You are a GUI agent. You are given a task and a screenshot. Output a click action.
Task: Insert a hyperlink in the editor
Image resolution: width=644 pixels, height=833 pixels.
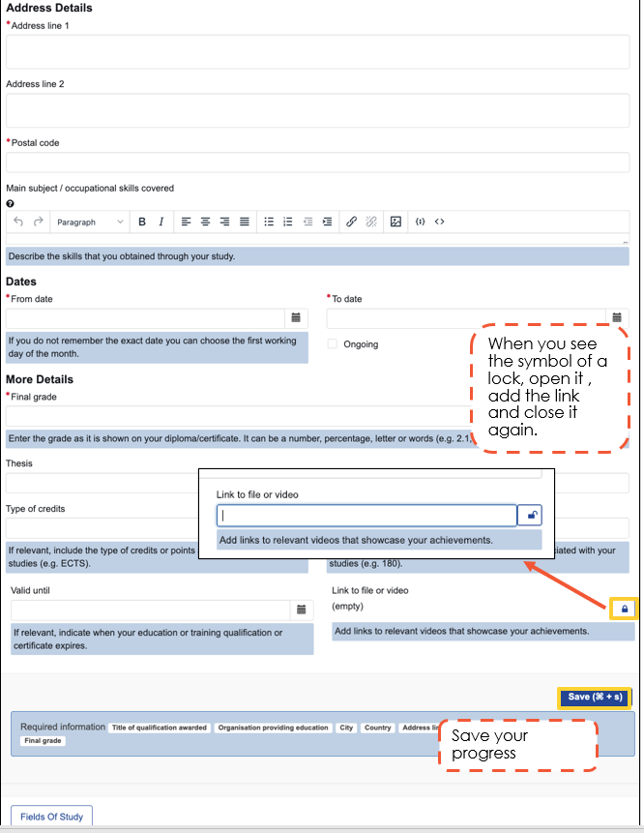click(x=351, y=222)
